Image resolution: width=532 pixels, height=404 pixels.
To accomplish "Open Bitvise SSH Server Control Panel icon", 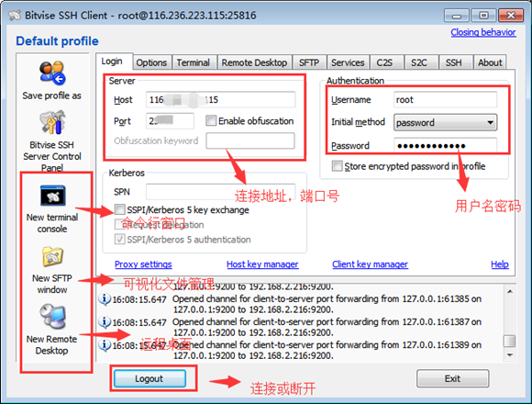I will [x=52, y=122].
